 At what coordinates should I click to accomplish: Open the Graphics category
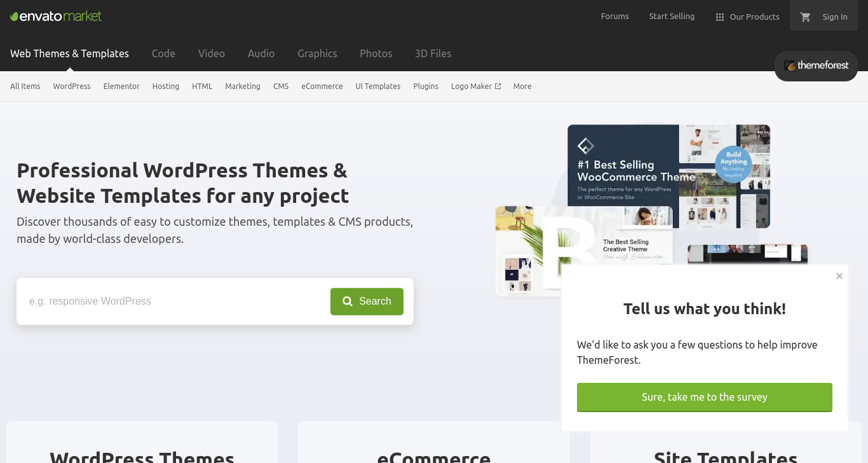[317, 53]
